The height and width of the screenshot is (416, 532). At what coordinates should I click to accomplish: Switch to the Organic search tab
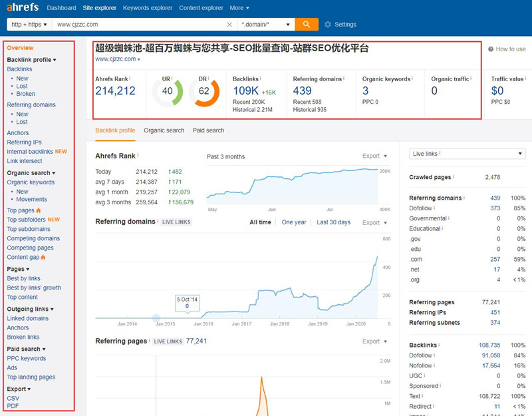[164, 130]
